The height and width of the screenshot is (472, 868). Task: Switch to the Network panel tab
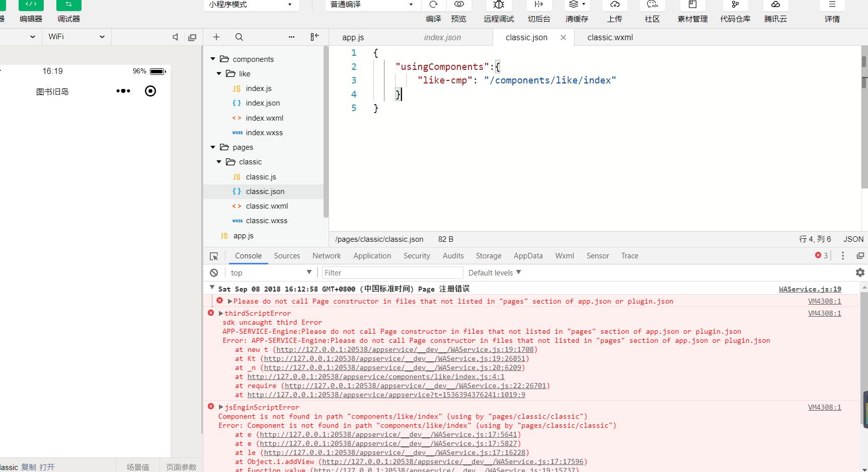coord(326,256)
